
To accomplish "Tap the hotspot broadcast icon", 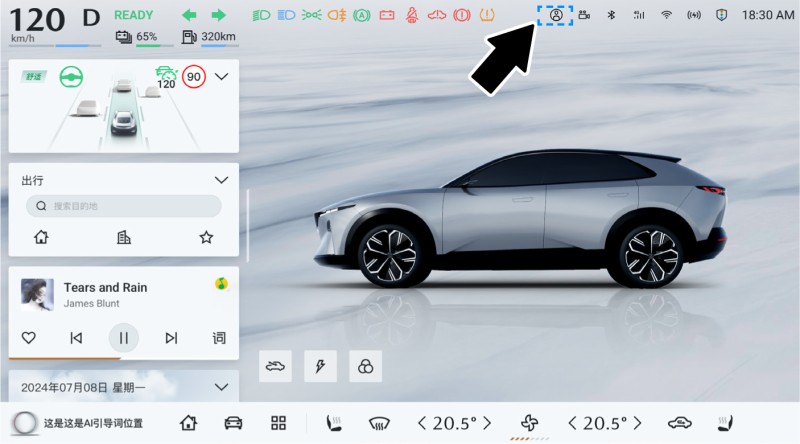I will [x=693, y=15].
